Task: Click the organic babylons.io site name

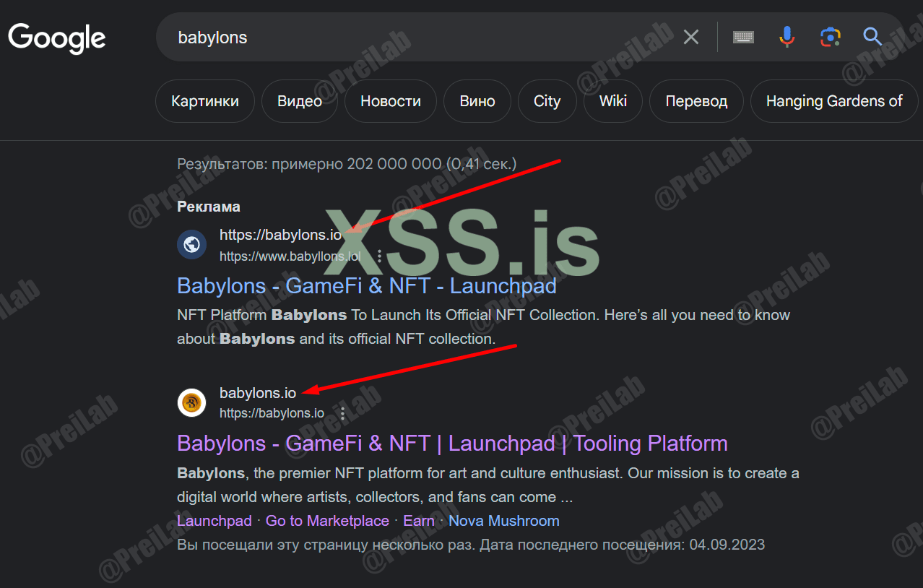Action: (258, 393)
